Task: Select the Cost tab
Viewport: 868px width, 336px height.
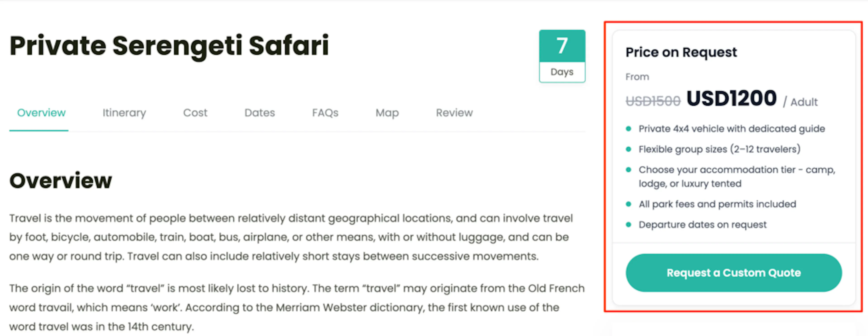Action: point(195,113)
